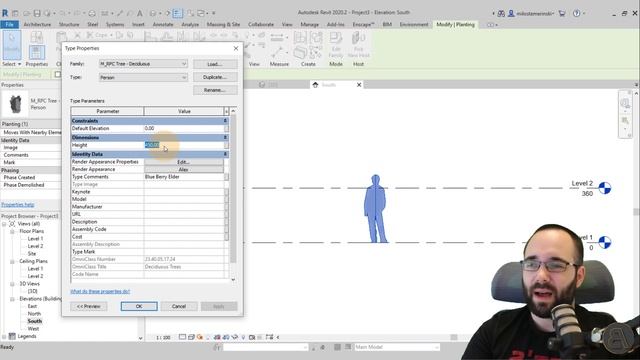This screenshot has height=360, width=640.
Task: Switch to the Annotate ribbon tab
Action: (162, 24)
